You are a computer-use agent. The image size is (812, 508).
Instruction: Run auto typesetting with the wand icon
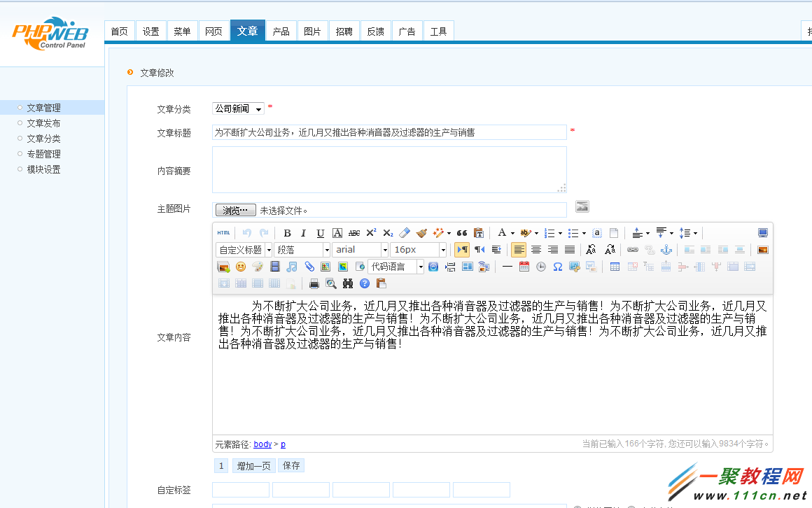[x=438, y=233]
